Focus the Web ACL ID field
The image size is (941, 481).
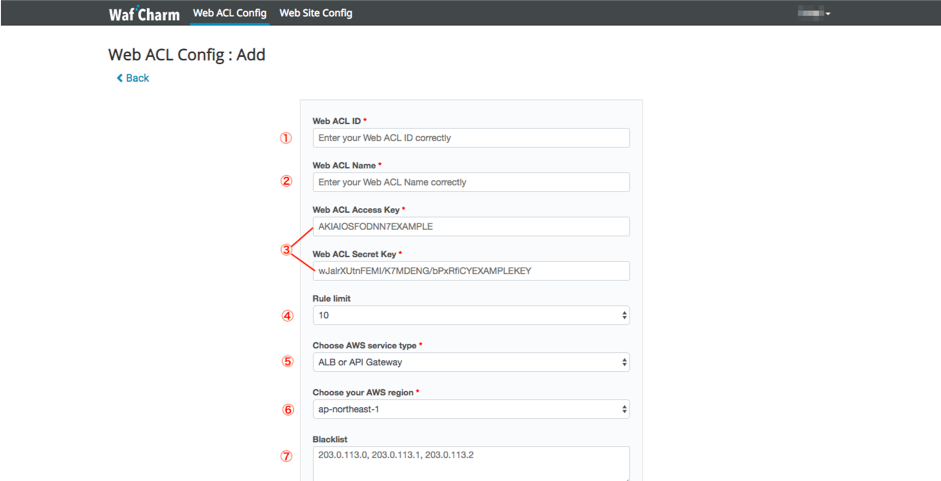(x=471, y=138)
